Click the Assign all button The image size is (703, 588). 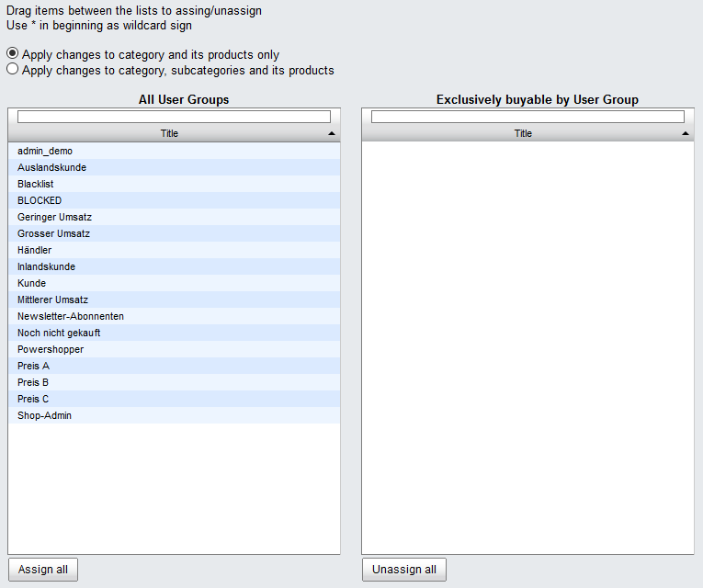coord(43,570)
